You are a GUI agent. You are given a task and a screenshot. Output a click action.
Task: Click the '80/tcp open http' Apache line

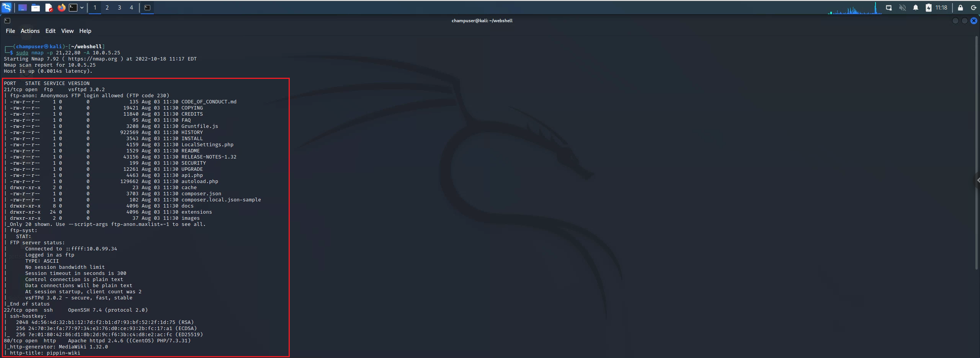97,341
